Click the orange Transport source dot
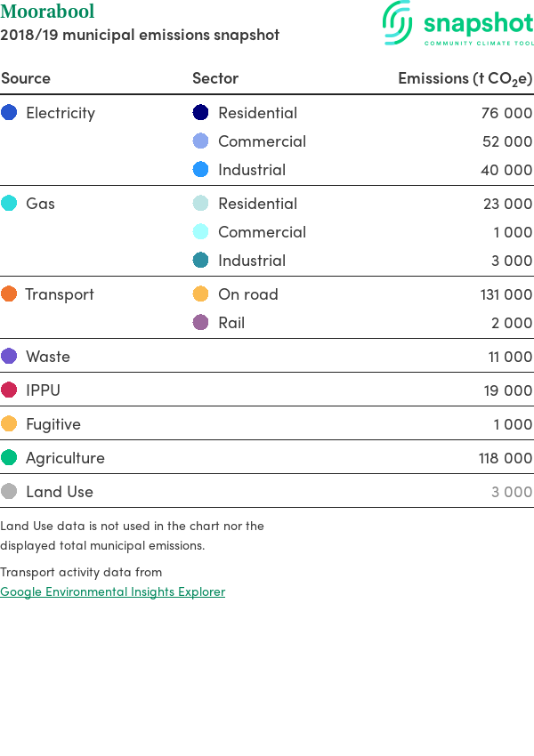 pyautogui.click(x=9, y=294)
